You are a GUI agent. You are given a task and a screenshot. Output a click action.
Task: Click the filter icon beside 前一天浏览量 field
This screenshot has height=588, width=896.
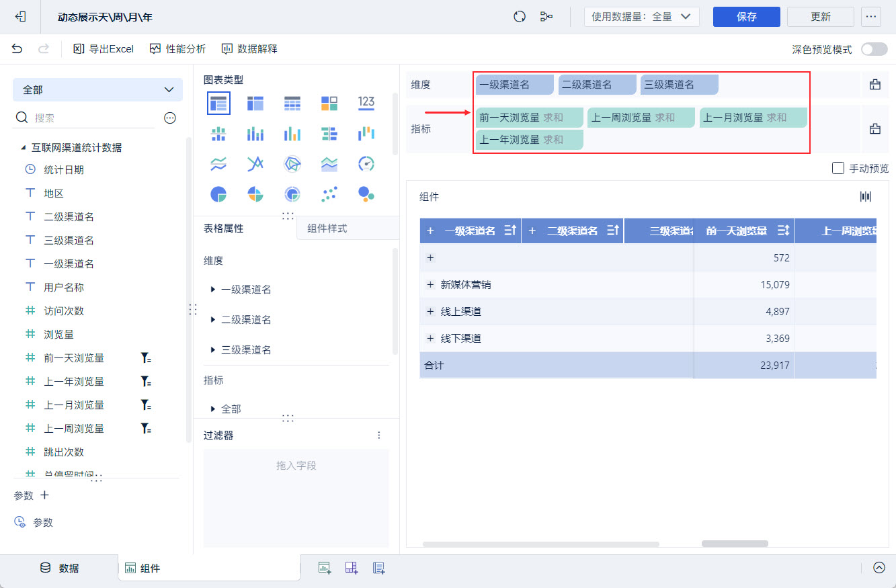145,358
